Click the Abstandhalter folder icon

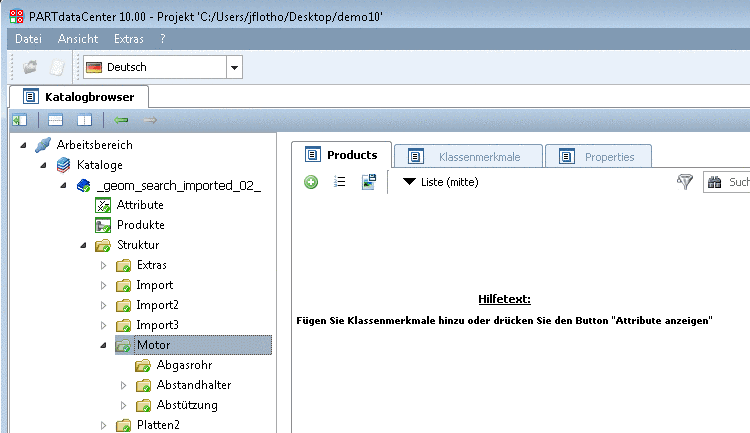(143, 385)
